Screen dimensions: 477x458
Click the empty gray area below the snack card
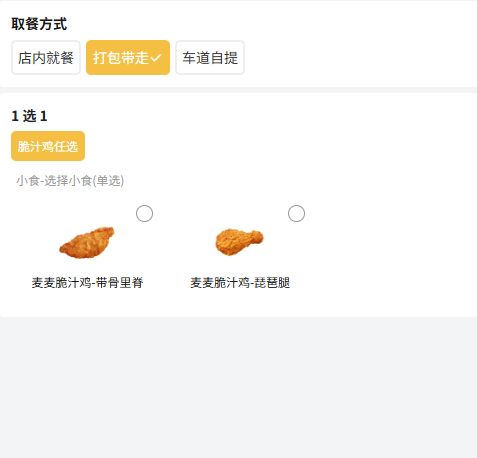click(x=238, y=387)
